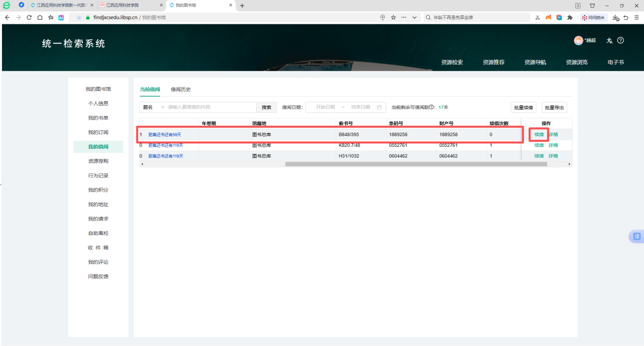Image resolution: width=644 pixels, height=346 pixels.
Task: Bookmark this page with the star icon
Action: [393, 17]
